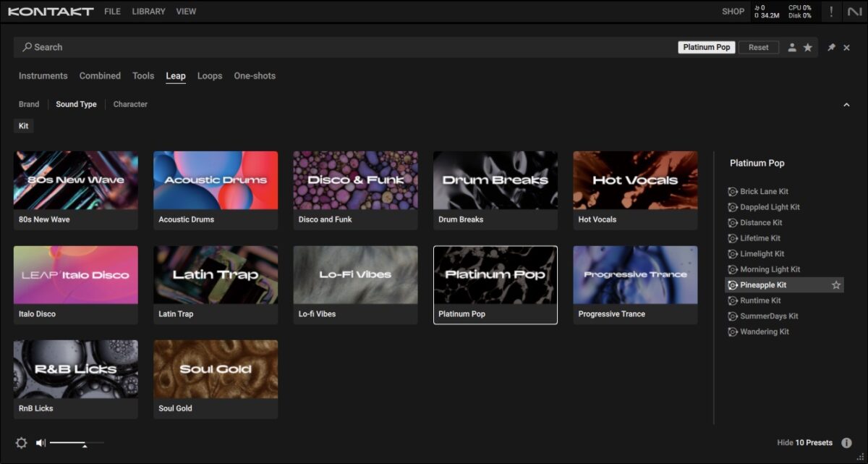Click the settings gear icon
This screenshot has height=464, width=868.
21,443
